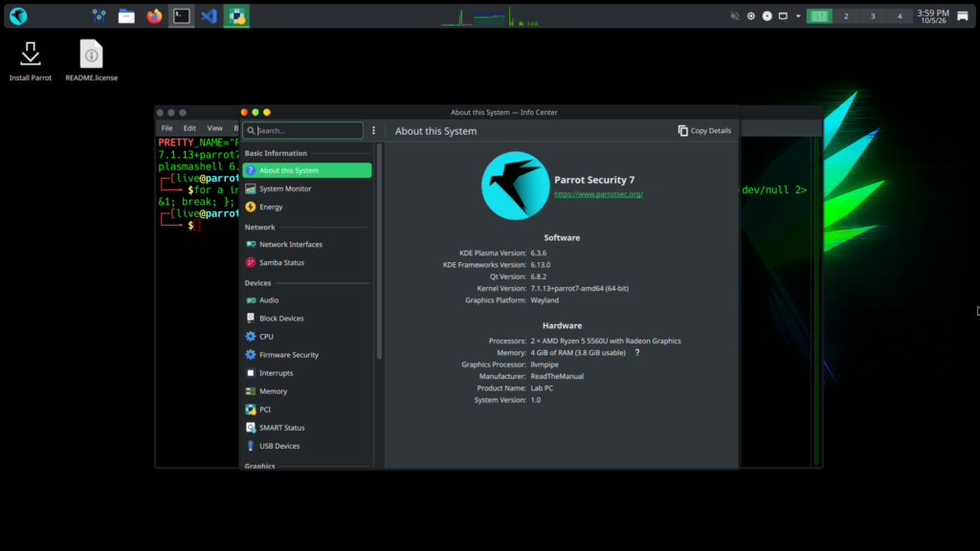Open View menu in terminal window
Viewport: 980px width, 551px height.
coord(214,128)
